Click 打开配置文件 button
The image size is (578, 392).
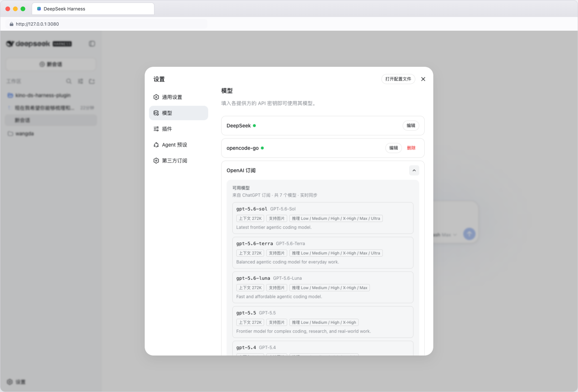(398, 79)
